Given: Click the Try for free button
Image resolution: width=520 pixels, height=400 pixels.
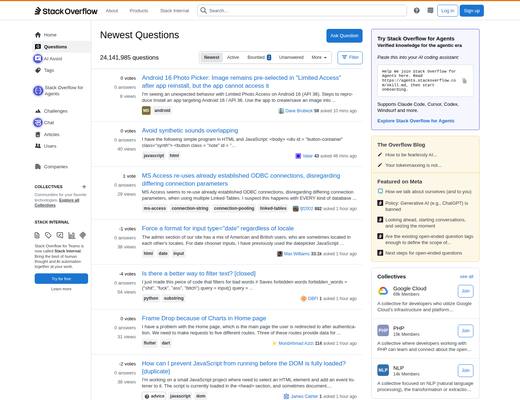Looking at the screenshot, I should point(61,279).
